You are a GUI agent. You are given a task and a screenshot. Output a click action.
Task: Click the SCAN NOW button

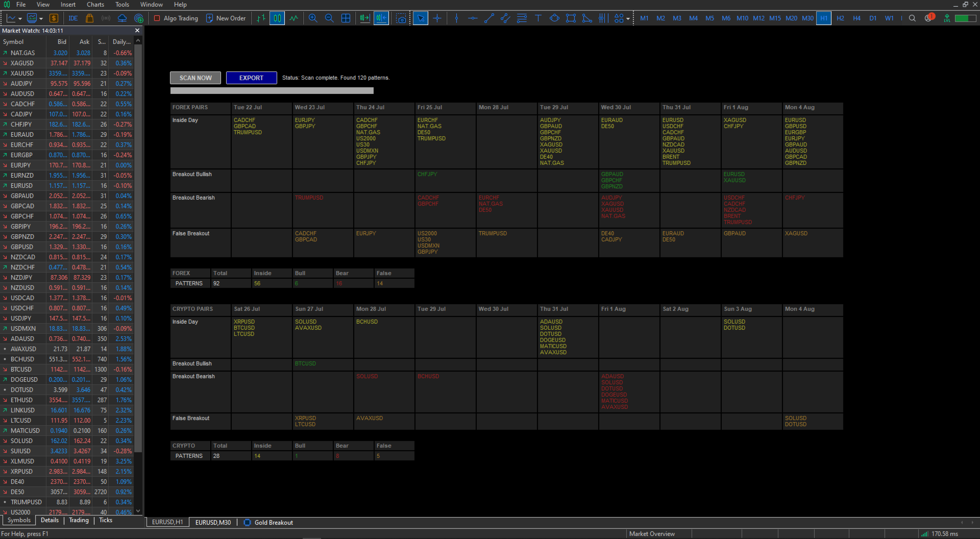point(195,78)
